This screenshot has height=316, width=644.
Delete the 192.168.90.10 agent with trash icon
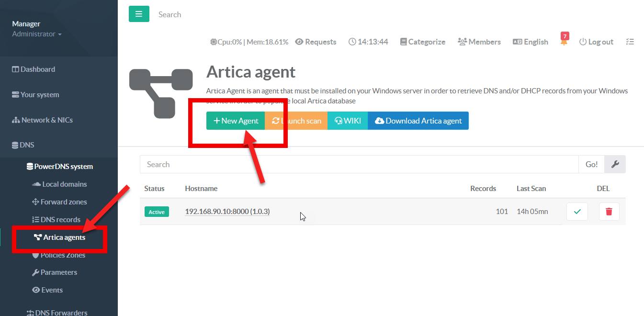click(609, 212)
